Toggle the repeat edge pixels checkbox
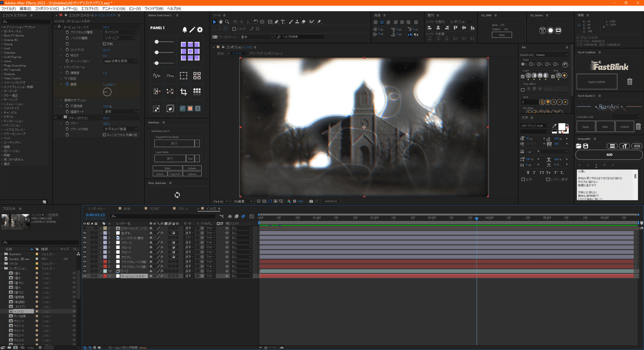This screenshot has height=350, width=644. click(x=104, y=135)
